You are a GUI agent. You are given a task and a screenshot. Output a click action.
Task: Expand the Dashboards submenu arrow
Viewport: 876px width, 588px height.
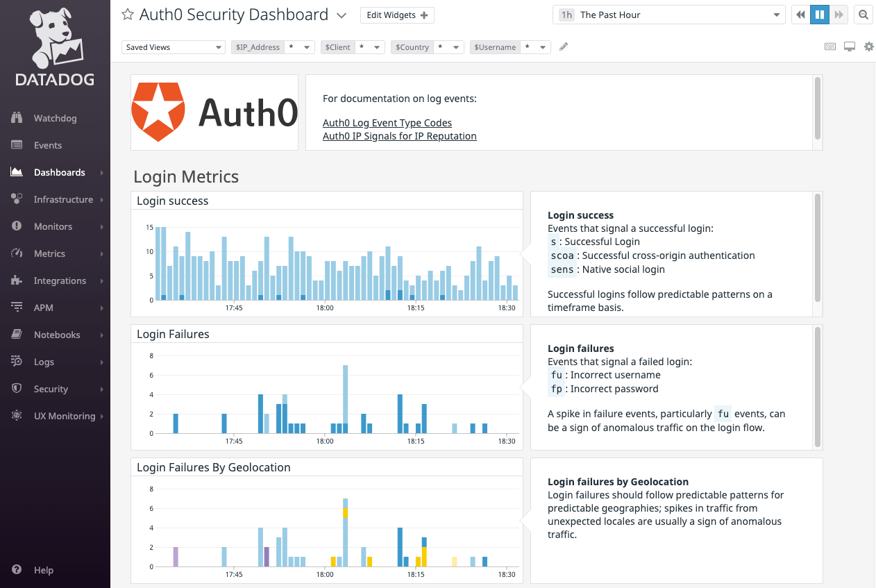pos(102,173)
